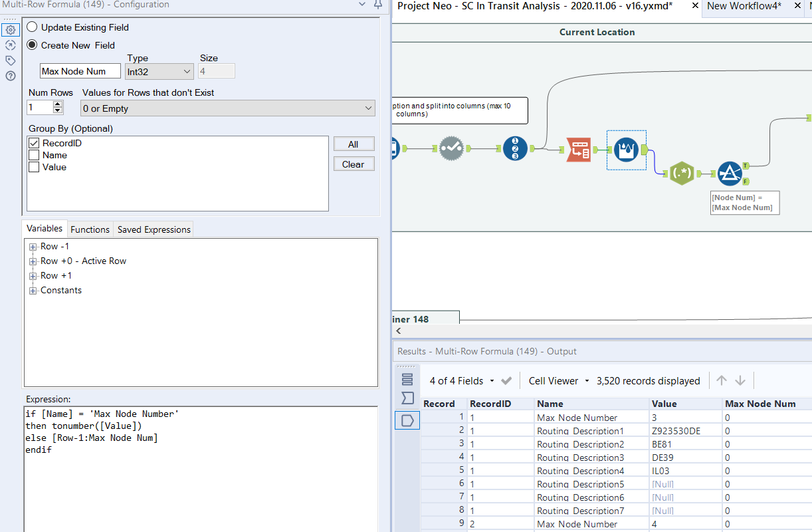Select the RecordID tool on the canvas
Screen dimensions: 812x532
click(516, 149)
